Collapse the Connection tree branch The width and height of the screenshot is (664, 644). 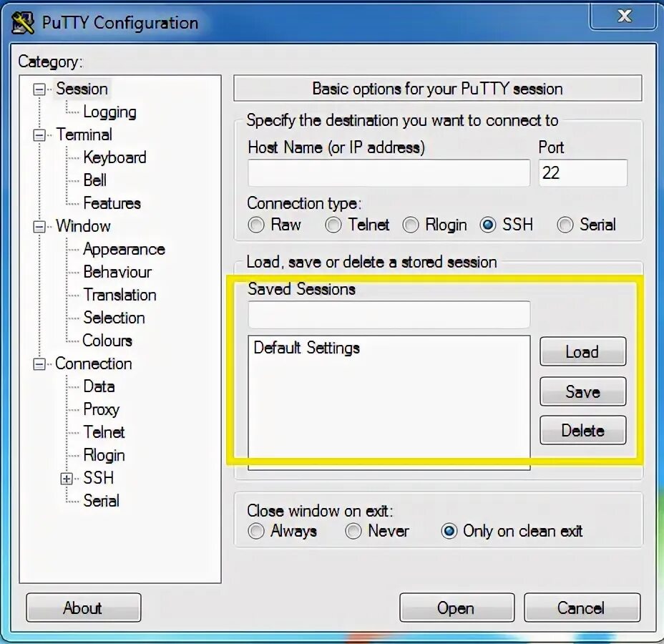click(x=40, y=364)
